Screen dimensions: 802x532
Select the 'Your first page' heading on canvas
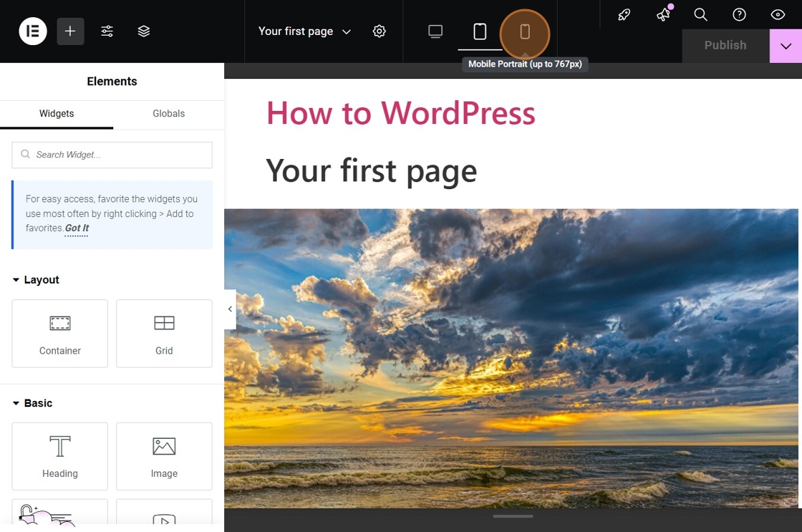click(x=372, y=170)
